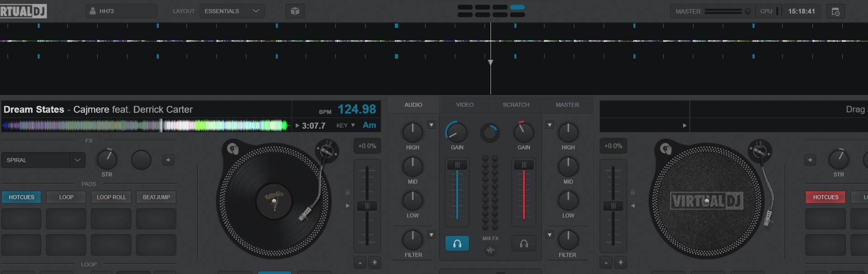Toggle the right deck pitch lock icon

coord(633,192)
